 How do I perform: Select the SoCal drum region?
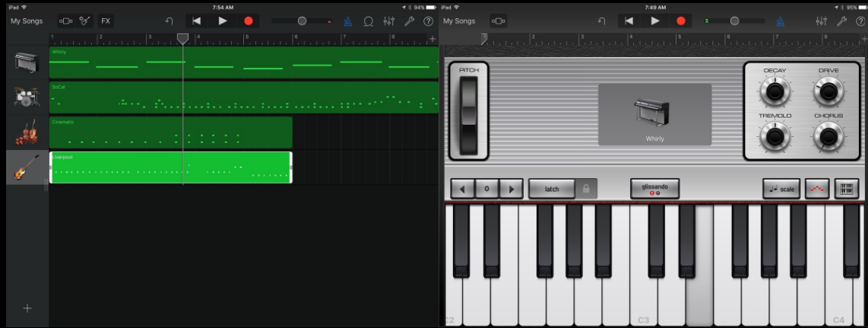(243, 97)
